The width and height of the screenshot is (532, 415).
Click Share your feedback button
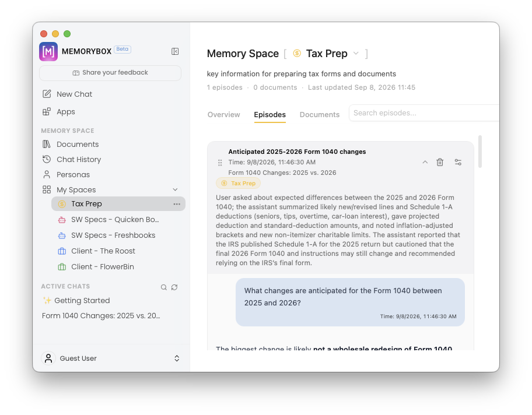pos(110,73)
